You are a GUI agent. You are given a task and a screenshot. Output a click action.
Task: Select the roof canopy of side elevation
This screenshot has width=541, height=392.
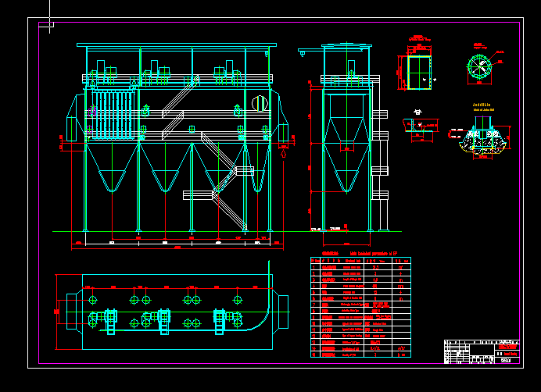pyautogui.click(x=344, y=47)
